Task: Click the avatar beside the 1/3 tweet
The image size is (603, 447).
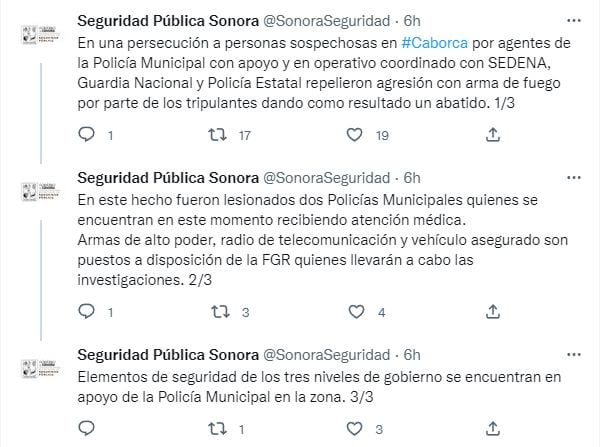Action: pos(38,32)
